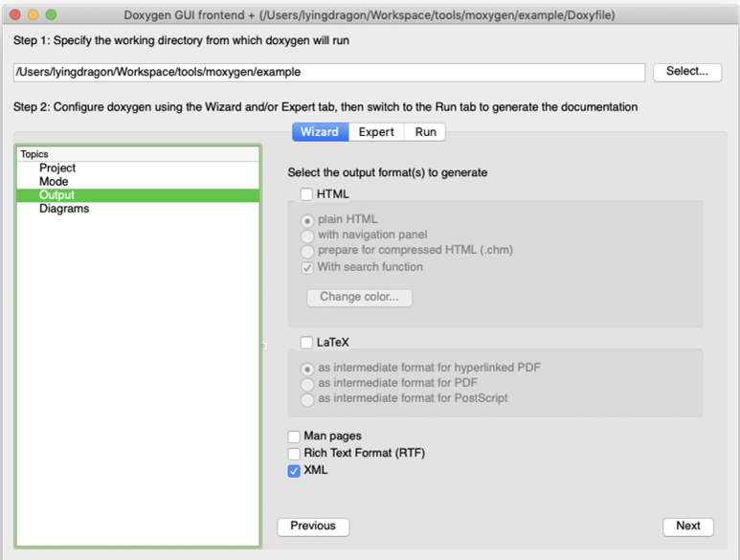This screenshot has height=560, width=740.
Task: Click the working directory path field
Action: 329,72
